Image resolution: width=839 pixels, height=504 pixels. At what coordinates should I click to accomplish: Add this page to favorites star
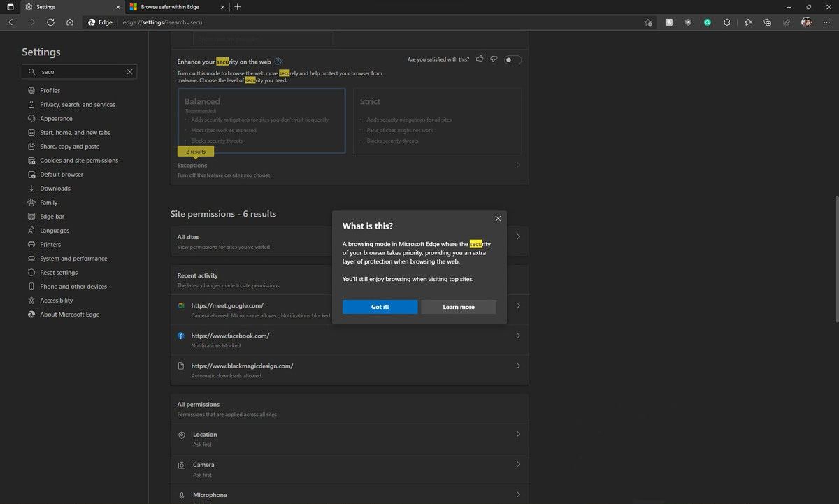pyautogui.click(x=648, y=22)
